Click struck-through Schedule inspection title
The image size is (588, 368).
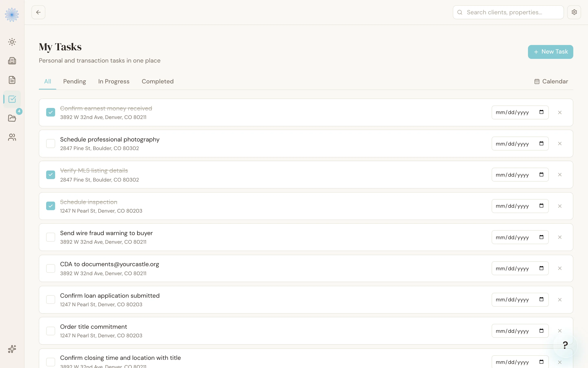click(89, 202)
